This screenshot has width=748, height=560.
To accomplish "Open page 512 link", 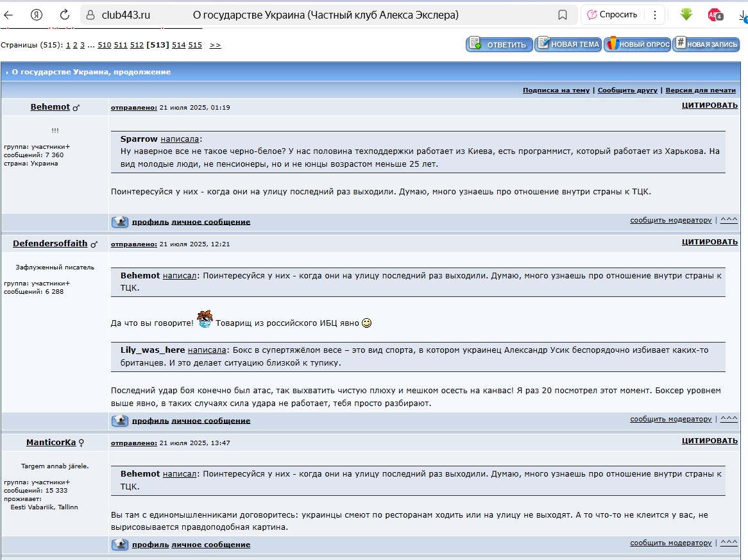I will (x=137, y=46).
